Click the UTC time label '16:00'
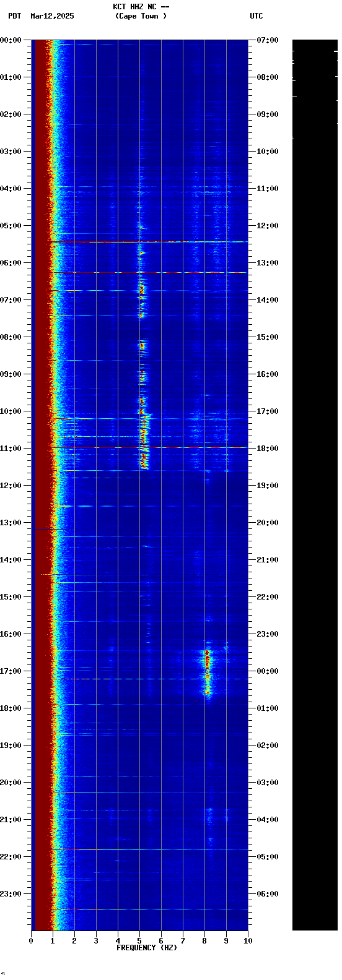This screenshot has width=342, height=980. coord(268,374)
